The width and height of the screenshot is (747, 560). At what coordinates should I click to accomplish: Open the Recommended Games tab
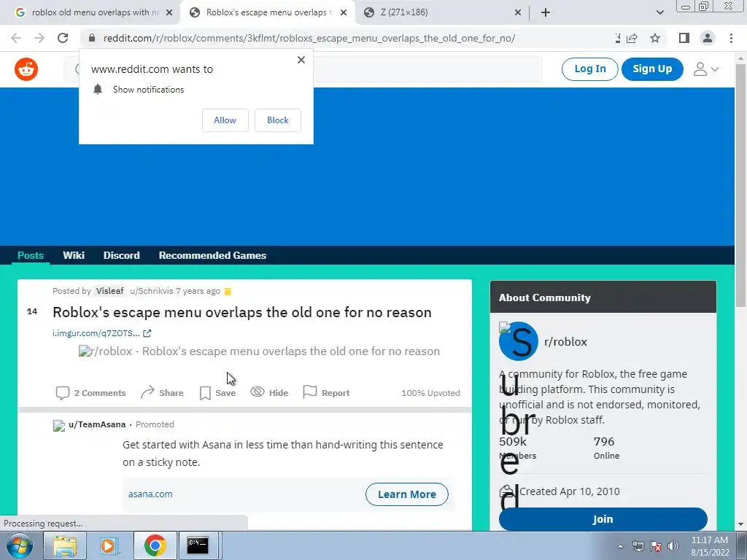212,255
